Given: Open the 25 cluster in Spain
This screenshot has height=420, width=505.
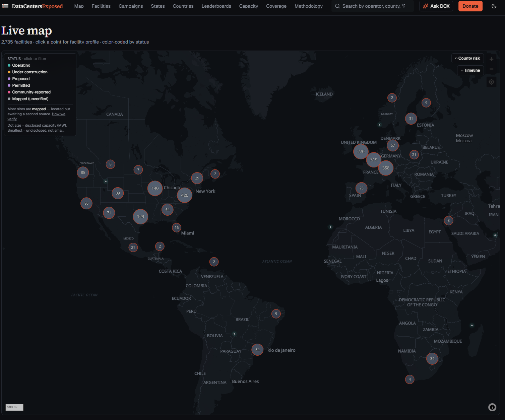Looking at the screenshot, I should click(x=361, y=188).
